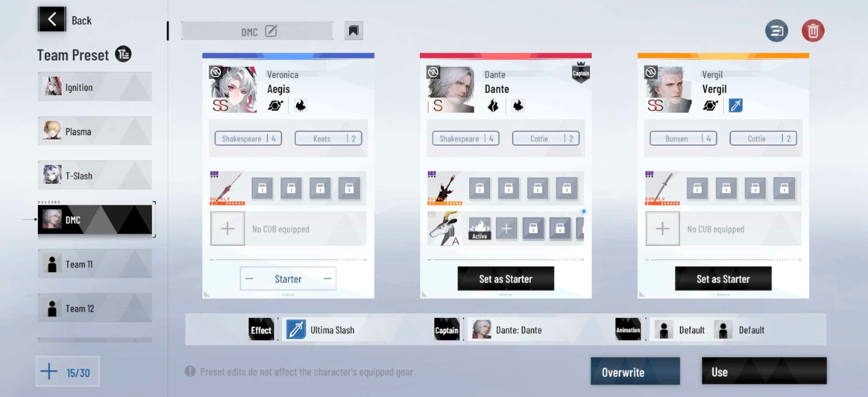This screenshot has height=397, width=868.
Task: Go back using the Back arrow
Action: (52, 20)
